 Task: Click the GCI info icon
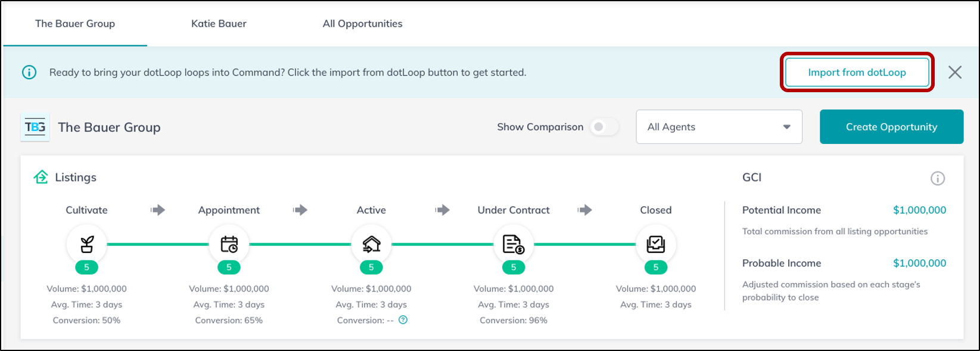coord(938,178)
